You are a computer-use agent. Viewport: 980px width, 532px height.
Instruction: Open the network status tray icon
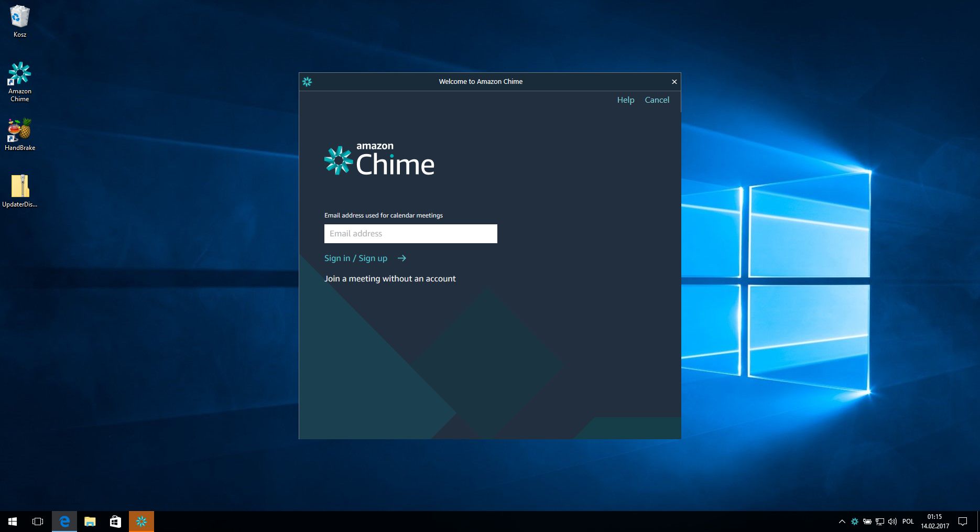tap(879, 521)
